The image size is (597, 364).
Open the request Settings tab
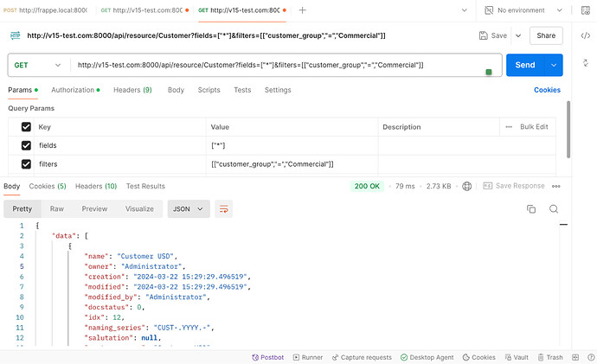point(278,90)
